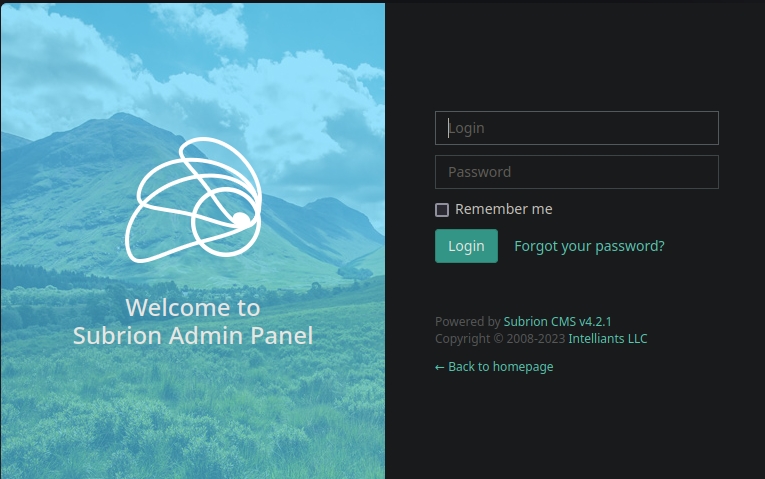Click the Subrion Admin Panel title text
Screen dimensions: 765x479
click(193, 336)
